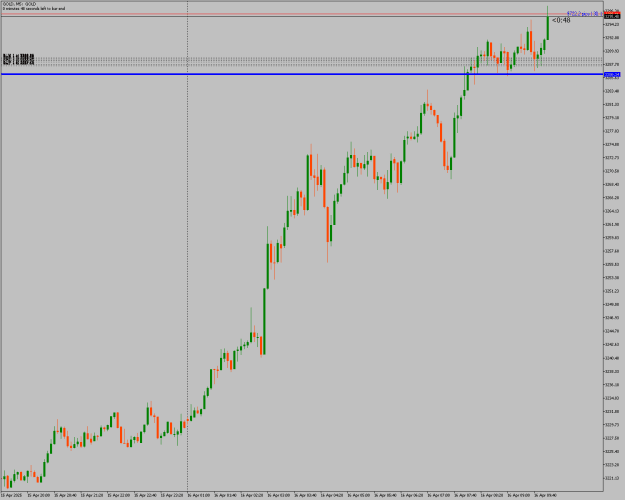625x500 pixels.
Task: Select the red horizontal line near the top
Action: pos(302,14)
